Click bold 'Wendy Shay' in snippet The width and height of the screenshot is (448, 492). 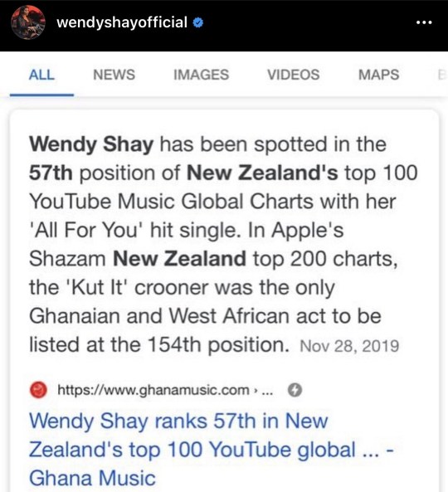tap(91, 144)
